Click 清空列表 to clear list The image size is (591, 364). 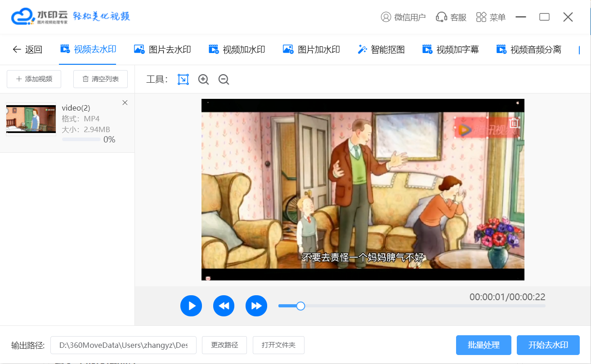[x=100, y=79]
